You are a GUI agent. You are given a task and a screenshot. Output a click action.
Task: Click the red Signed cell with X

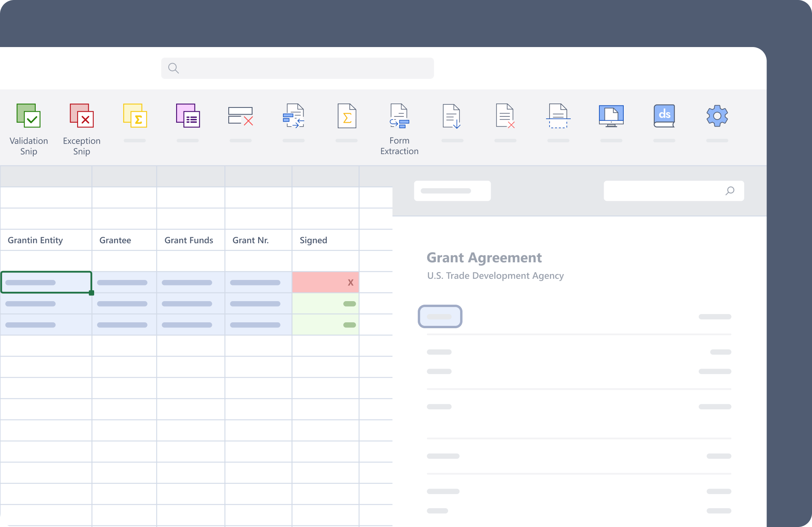(326, 282)
